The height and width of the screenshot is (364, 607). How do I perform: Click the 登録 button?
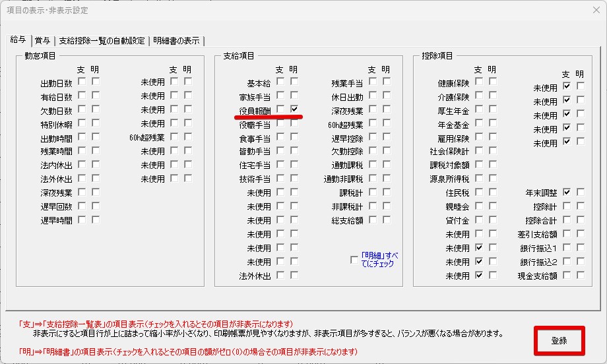pos(559,342)
